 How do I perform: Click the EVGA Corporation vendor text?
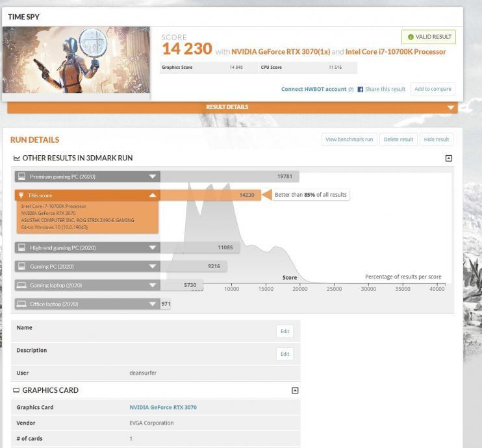(151, 423)
